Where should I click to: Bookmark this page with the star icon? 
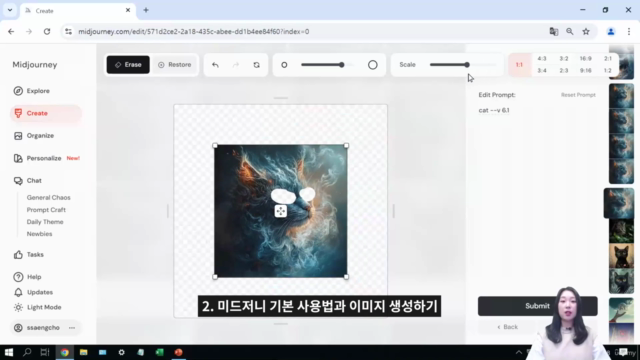click(x=586, y=31)
